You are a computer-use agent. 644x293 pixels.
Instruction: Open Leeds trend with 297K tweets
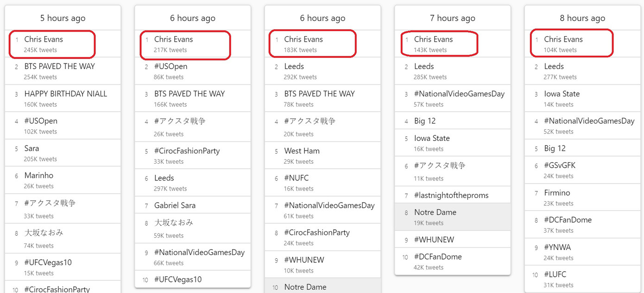164,178
